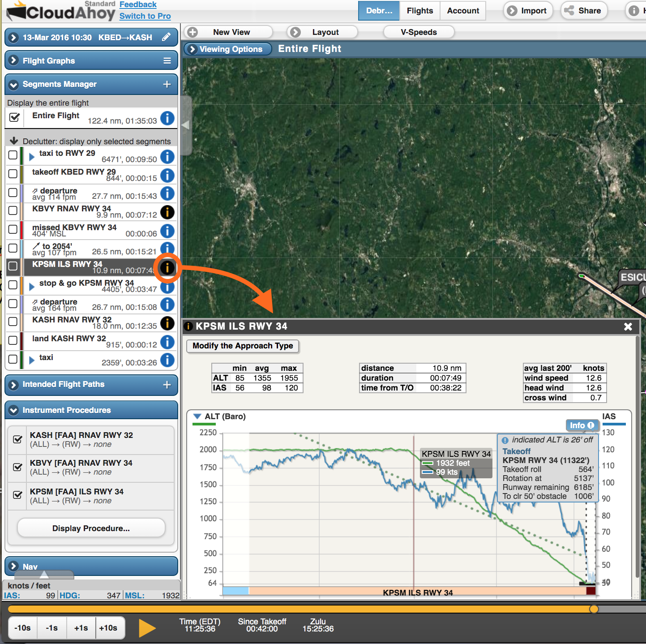This screenshot has width=646, height=644.
Task: Switch to the Debrief tab
Action: pyautogui.click(x=379, y=11)
